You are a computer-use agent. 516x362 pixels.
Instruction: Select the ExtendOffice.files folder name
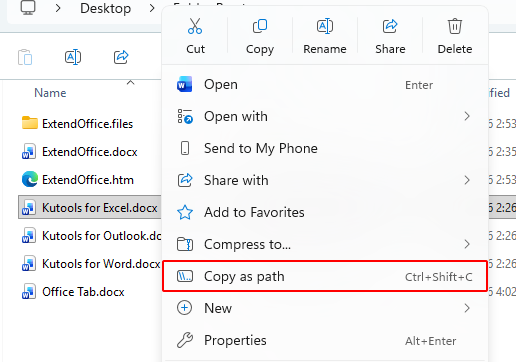87,124
